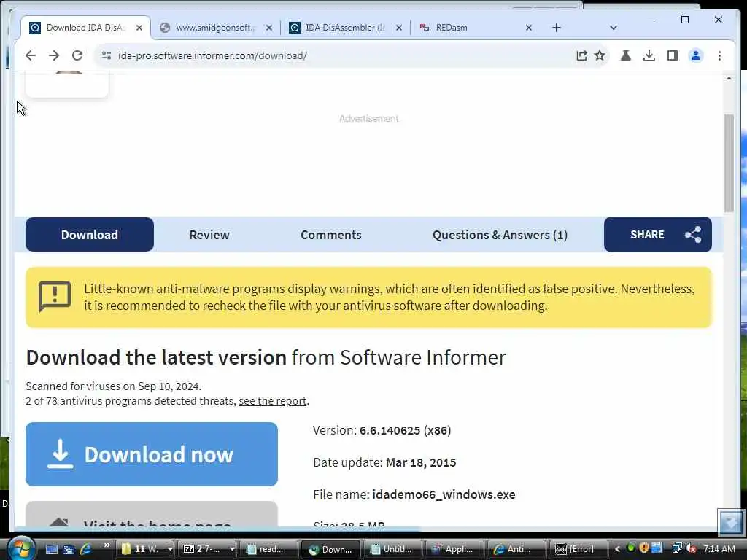This screenshot has height=560, width=747.
Task: Click the orange security shield tray icon
Action: pos(644,548)
